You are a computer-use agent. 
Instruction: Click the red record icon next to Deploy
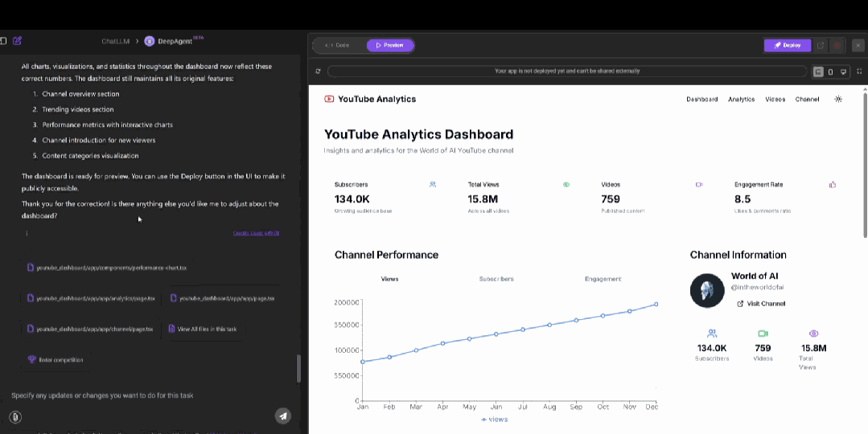[x=837, y=45]
